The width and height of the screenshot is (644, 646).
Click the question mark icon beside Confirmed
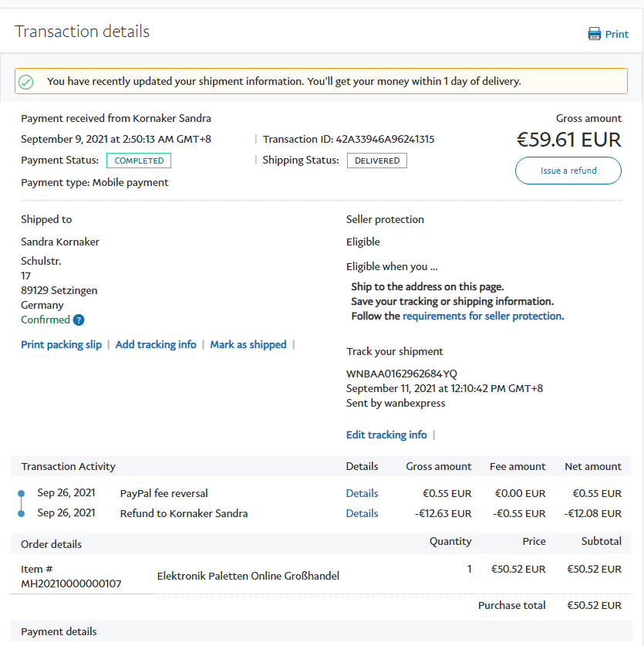pyautogui.click(x=79, y=320)
